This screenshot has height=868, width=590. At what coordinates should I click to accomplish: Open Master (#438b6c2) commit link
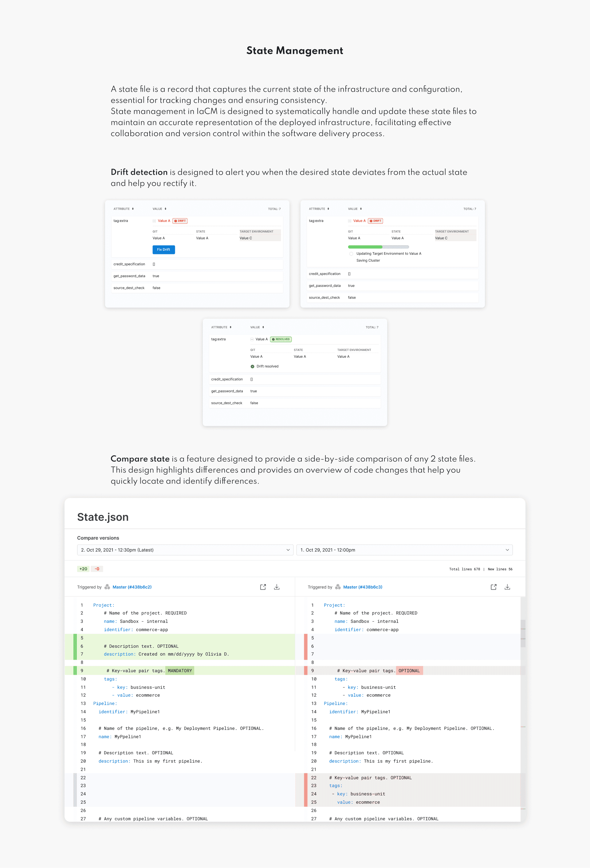pos(132,587)
